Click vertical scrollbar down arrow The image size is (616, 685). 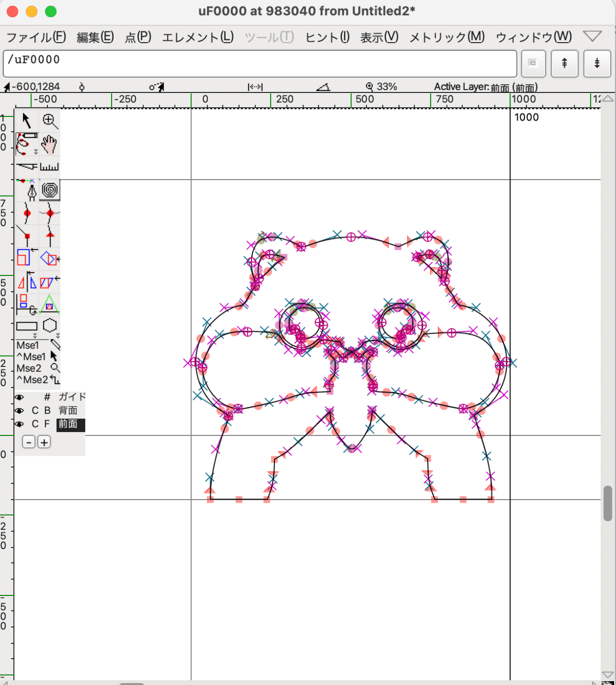[608, 675]
